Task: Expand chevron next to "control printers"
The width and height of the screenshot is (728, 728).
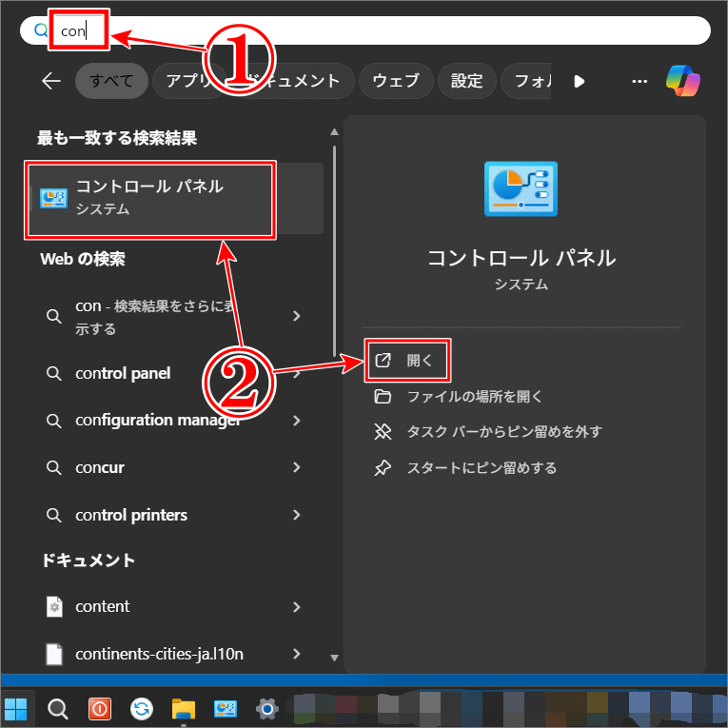Action: (297, 515)
